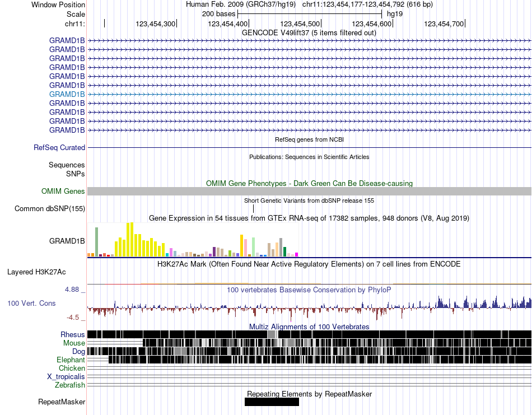Click the Elephant species label
This screenshot has width=532, height=415.
pyautogui.click(x=71, y=360)
